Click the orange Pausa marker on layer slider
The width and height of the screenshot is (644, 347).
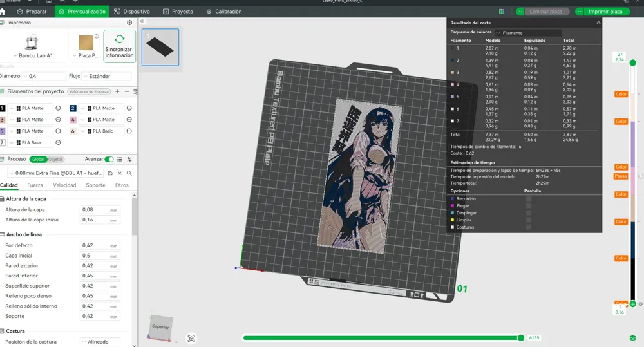point(621,176)
